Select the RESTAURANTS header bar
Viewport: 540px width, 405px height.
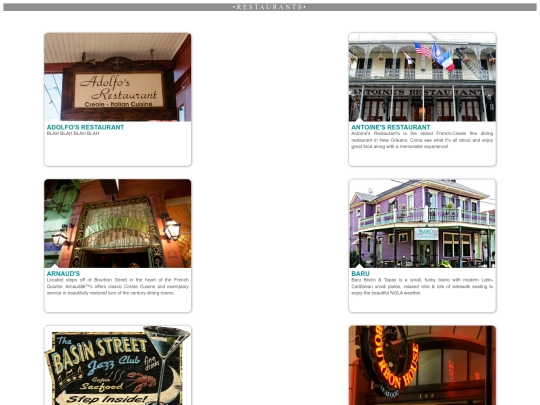click(270, 7)
